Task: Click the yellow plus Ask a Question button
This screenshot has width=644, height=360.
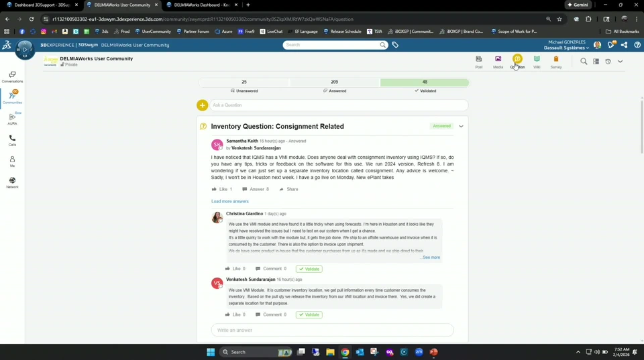Action: [x=202, y=105]
